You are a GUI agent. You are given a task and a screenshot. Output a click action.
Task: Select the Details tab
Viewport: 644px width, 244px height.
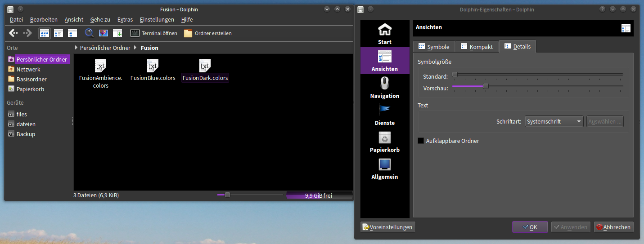click(517, 46)
